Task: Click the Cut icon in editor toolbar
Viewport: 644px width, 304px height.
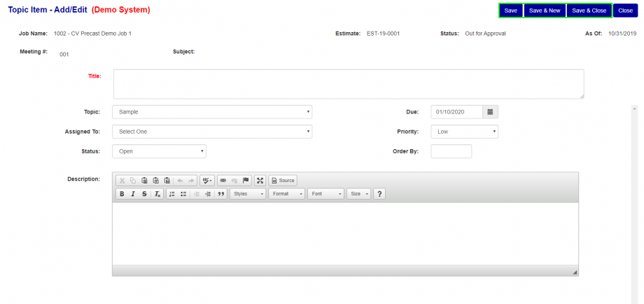Action: 122,180
